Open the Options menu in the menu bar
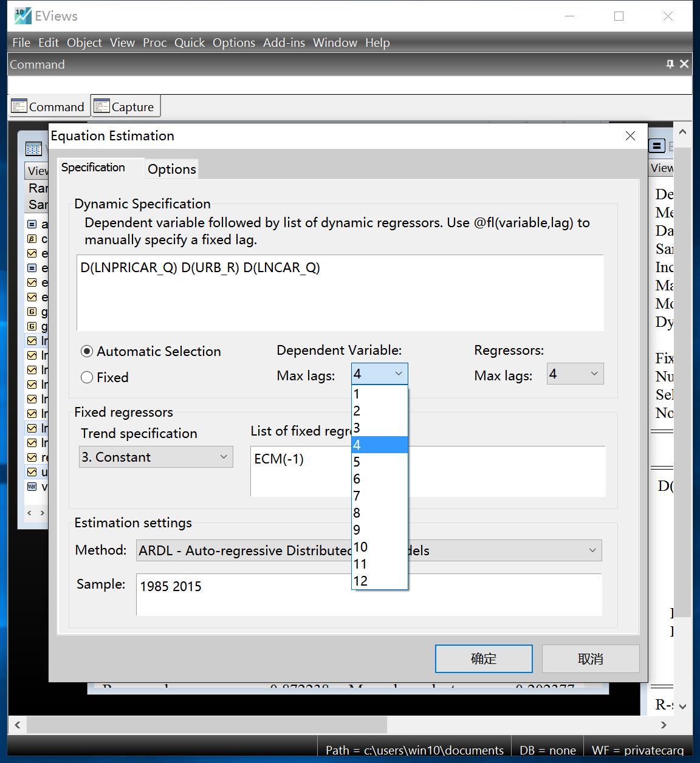 click(234, 43)
